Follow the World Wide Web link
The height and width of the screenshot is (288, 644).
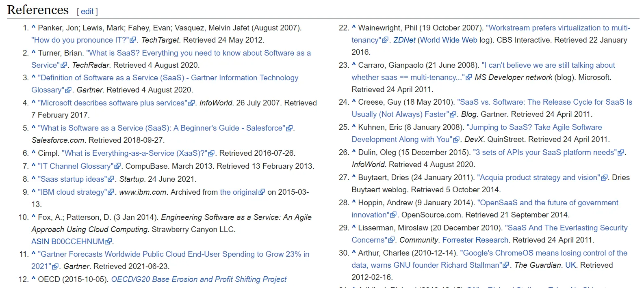point(449,40)
